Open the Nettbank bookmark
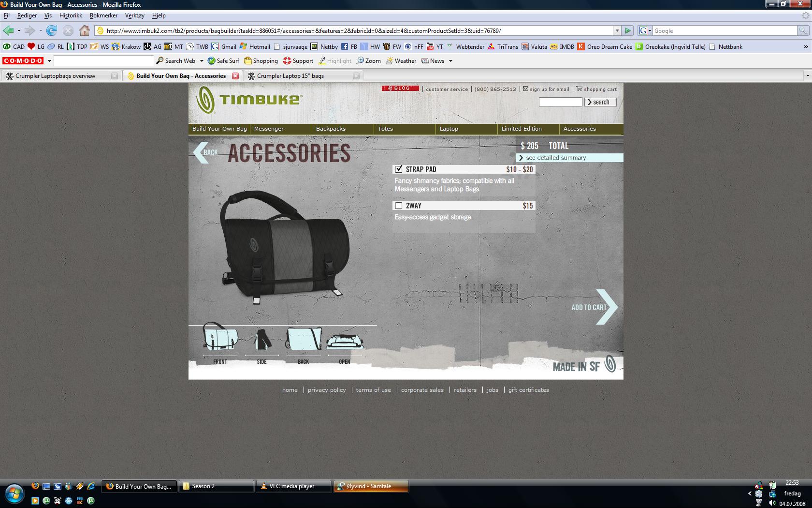Image resolution: width=812 pixels, height=508 pixels. 725,46
